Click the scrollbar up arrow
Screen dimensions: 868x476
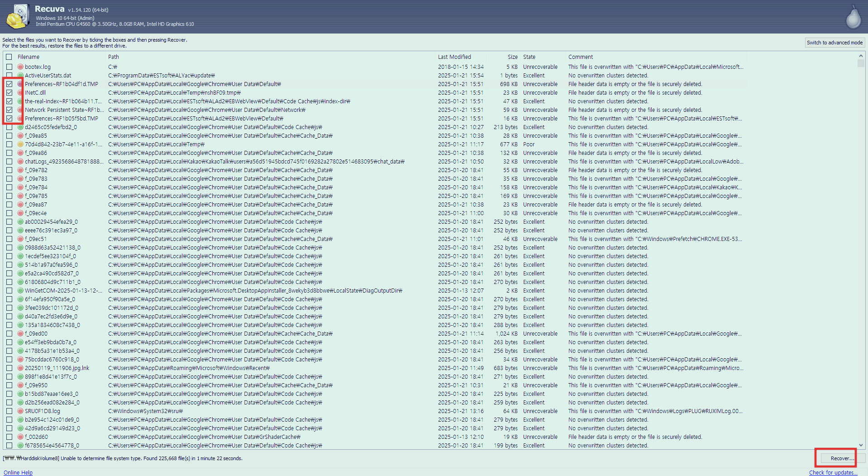pyautogui.click(x=861, y=56)
